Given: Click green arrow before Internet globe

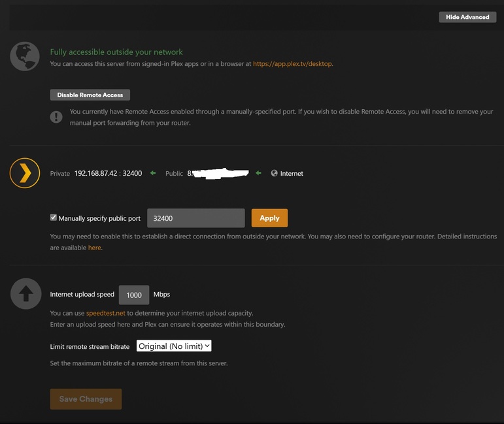Looking at the screenshot, I should pyautogui.click(x=258, y=173).
